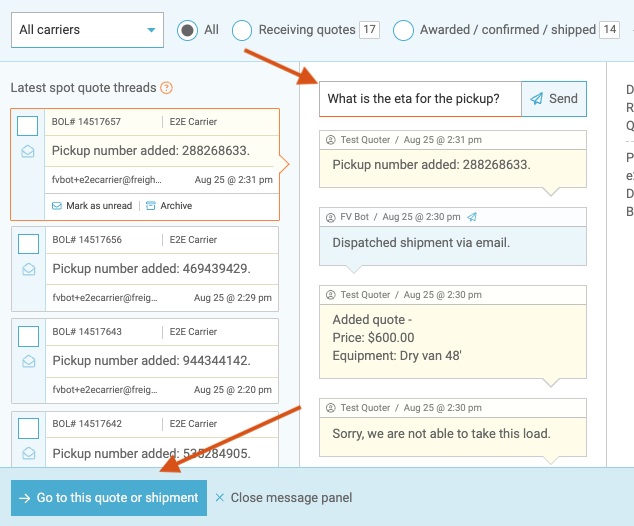Click the open-envelope icon on BOL# 14517643
Viewport: 634px width, 526px height.
point(28,361)
